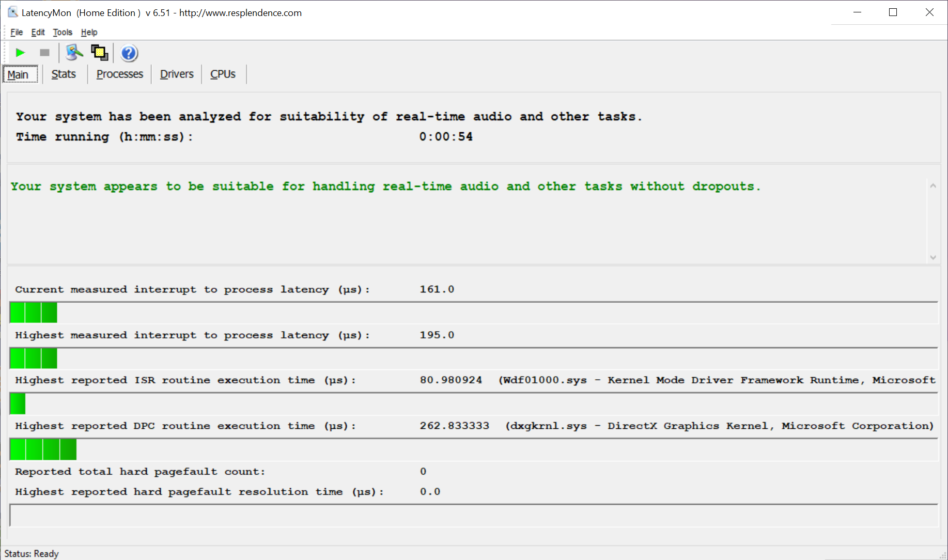Select the Main tab

[x=21, y=74]
